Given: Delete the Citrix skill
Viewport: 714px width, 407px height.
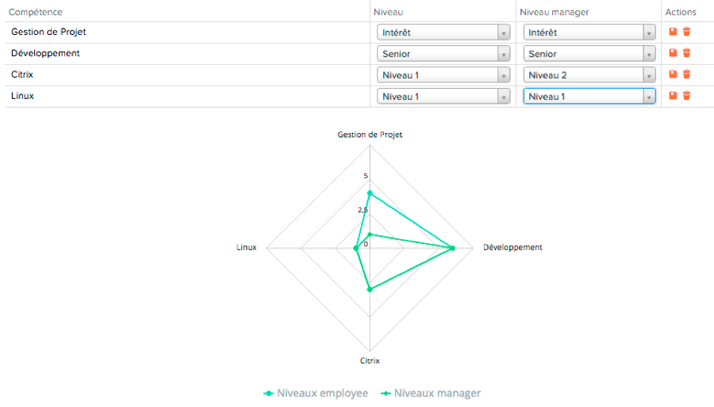Looking at the screenshot, I should pyautogui.click(x=687, y=74).
